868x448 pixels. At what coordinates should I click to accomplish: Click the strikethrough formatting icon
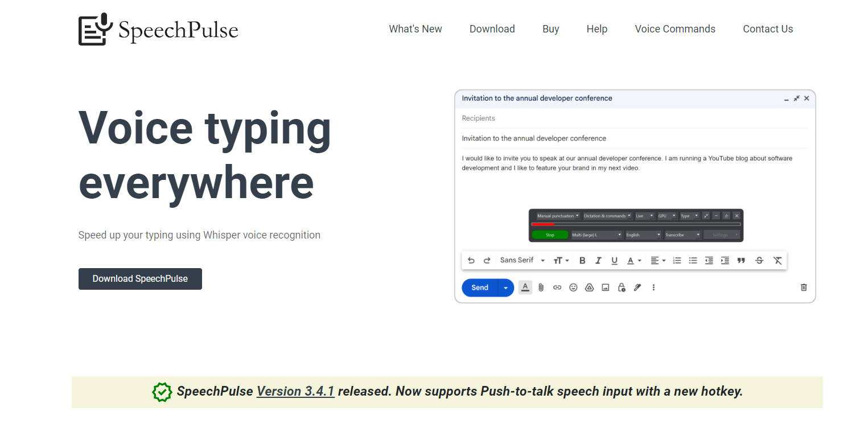click(759, 260)
